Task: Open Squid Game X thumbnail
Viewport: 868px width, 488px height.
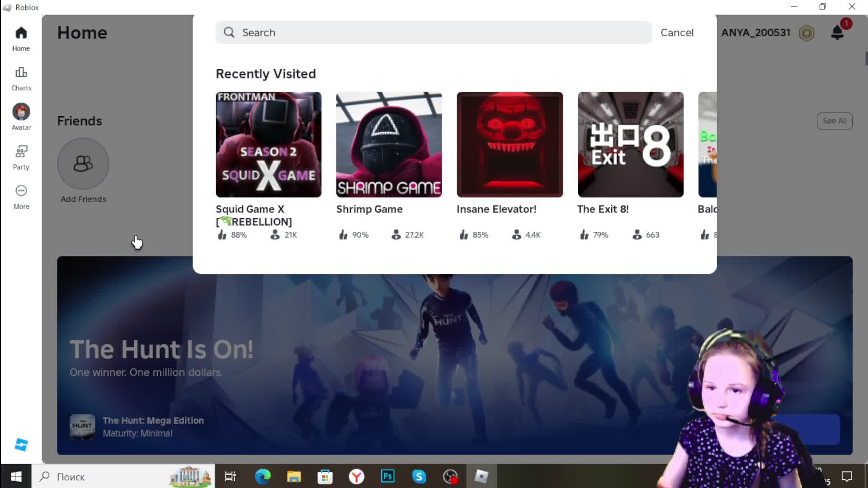Action: coord(269,145)
